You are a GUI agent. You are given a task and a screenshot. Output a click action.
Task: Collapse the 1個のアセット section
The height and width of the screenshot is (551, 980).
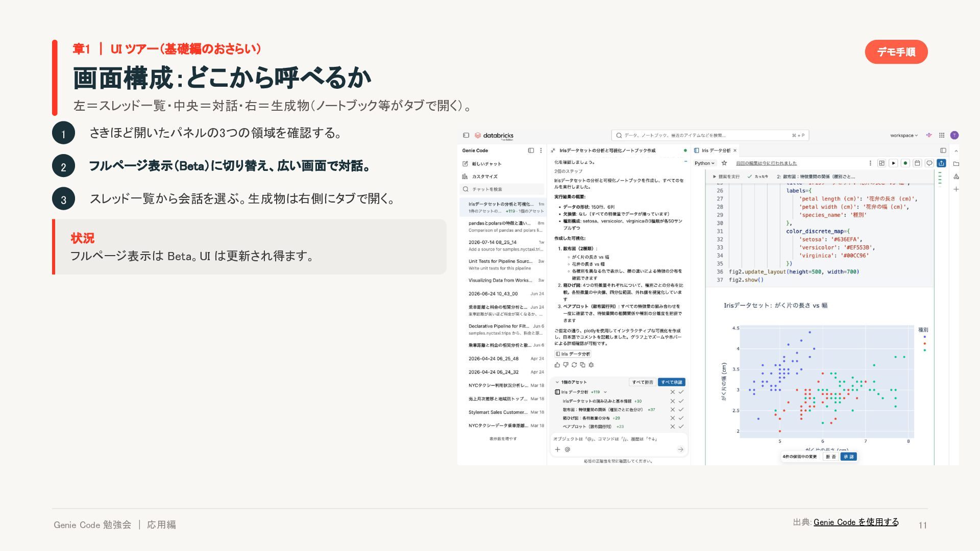557,382
